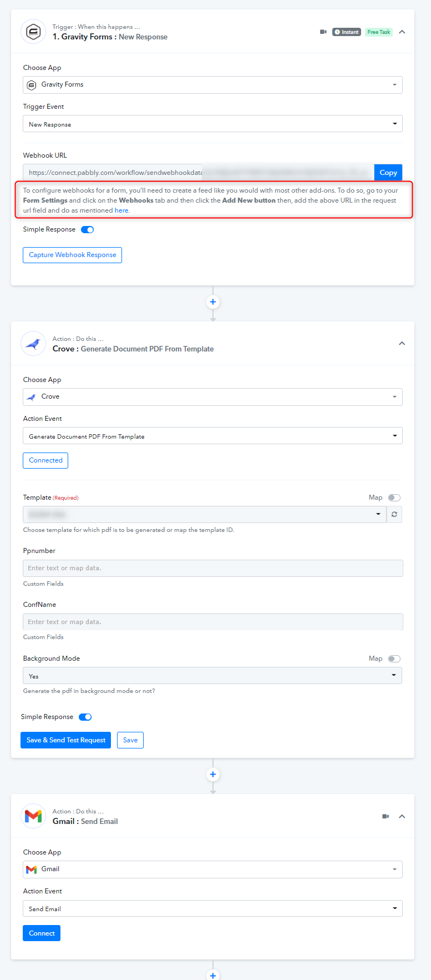Copy the webhook URL
Viewport: 431px width, 980px height.
pyautogui.click(x=388, y=173)
